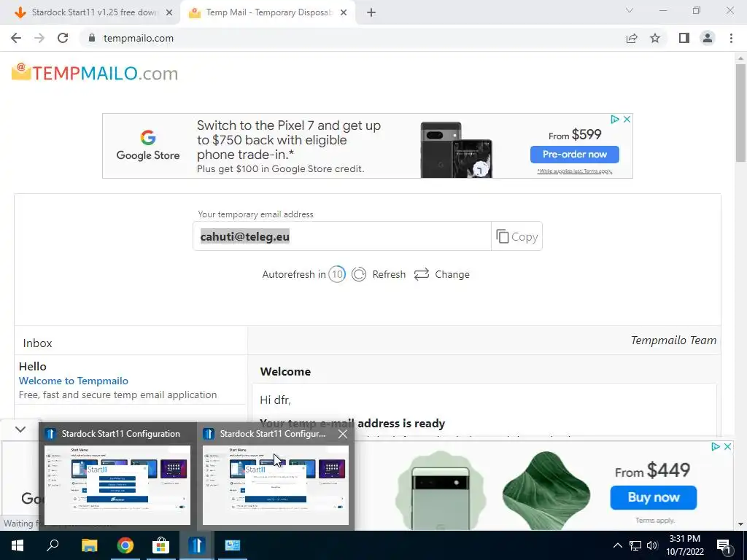The image size is (747, 560).
Task: Share this page via address bar icon
Action: [x=632, y=38]
